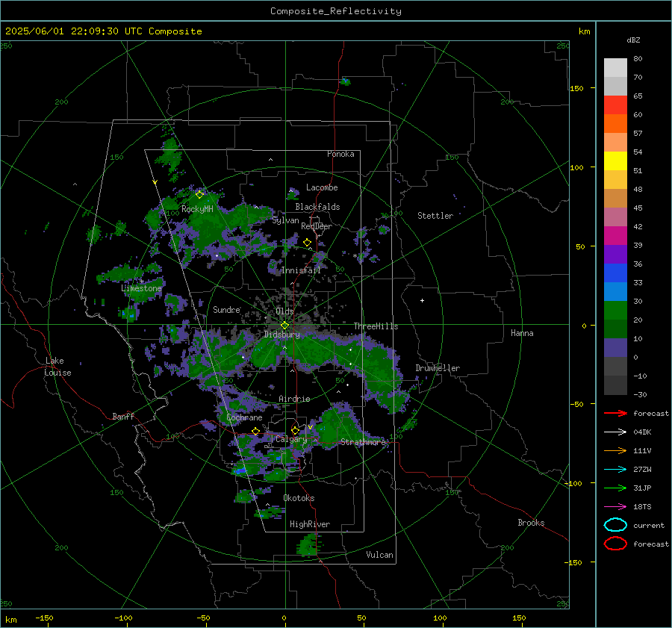This screenshot has height=628, width=672.
Task: Click the Blackfalds city label
Action: [317, 207]
